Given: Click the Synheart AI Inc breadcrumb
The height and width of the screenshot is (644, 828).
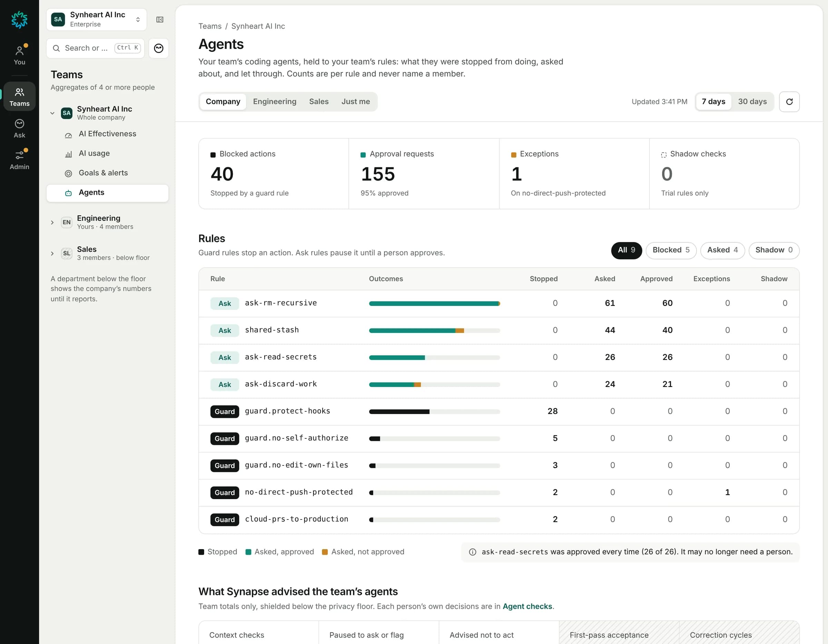Looking at the screenshot, I should pyautogui.click(x=258, y=26).
